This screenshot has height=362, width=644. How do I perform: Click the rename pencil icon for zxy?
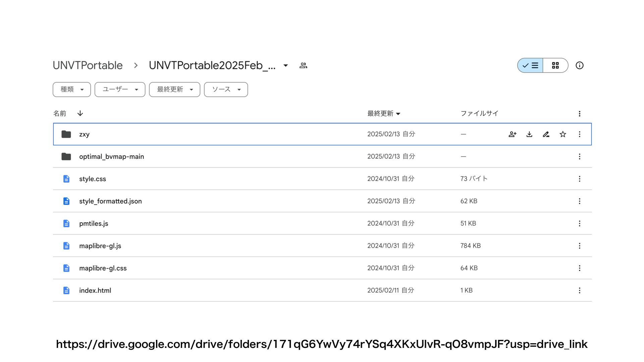coord(546,134)
